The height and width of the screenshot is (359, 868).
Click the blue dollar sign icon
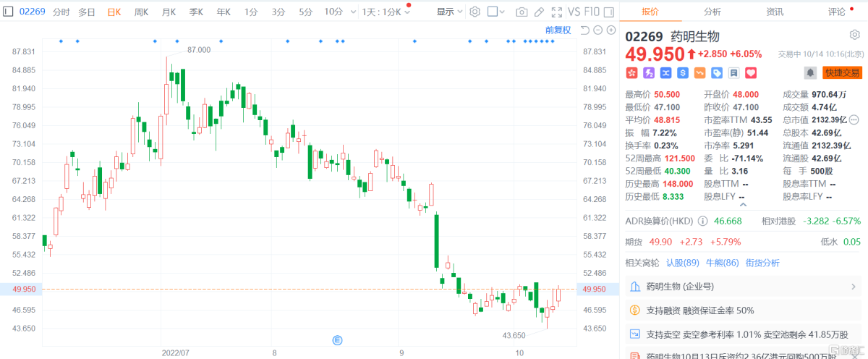[x=683, y=72]
